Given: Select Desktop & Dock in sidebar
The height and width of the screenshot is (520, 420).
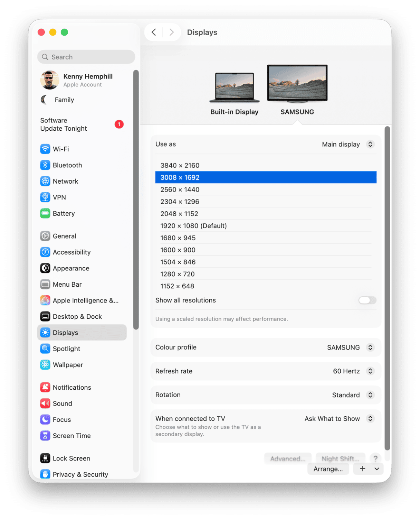Looking at the screenshot, I should (77, 316).
